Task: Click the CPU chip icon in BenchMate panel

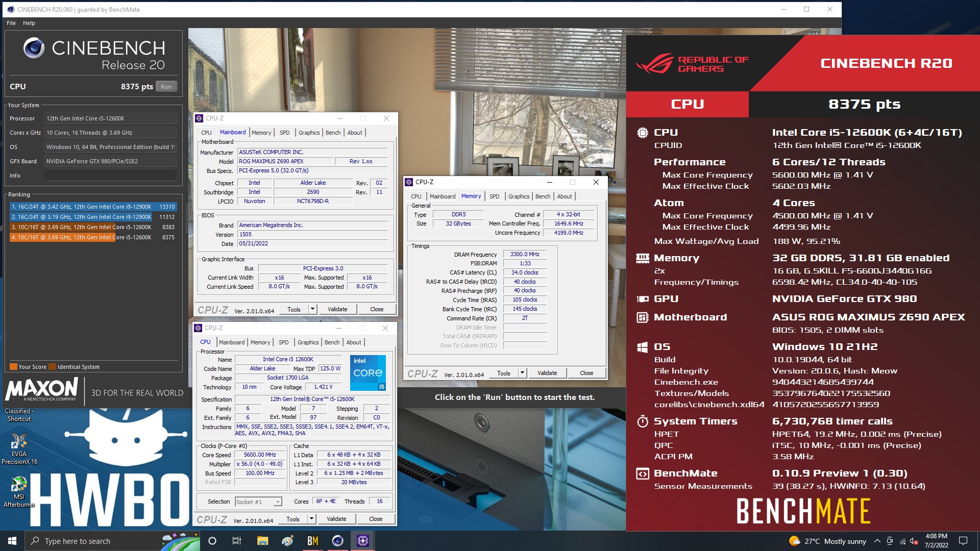Action: [642, 133]
